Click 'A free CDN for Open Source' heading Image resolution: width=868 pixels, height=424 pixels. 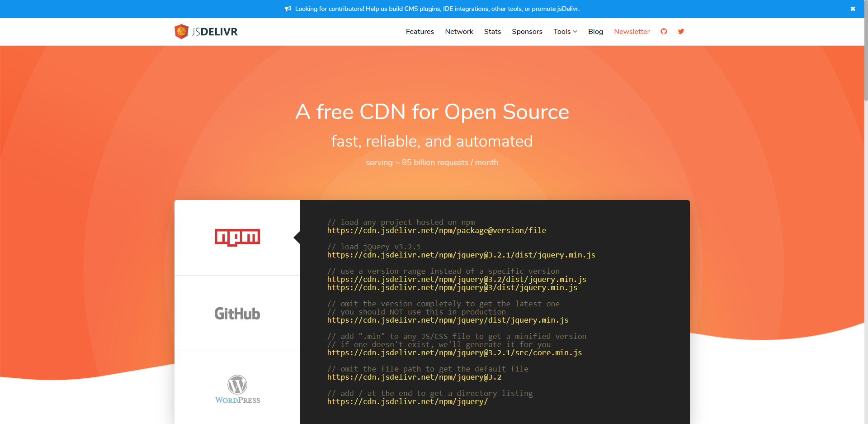432,112
